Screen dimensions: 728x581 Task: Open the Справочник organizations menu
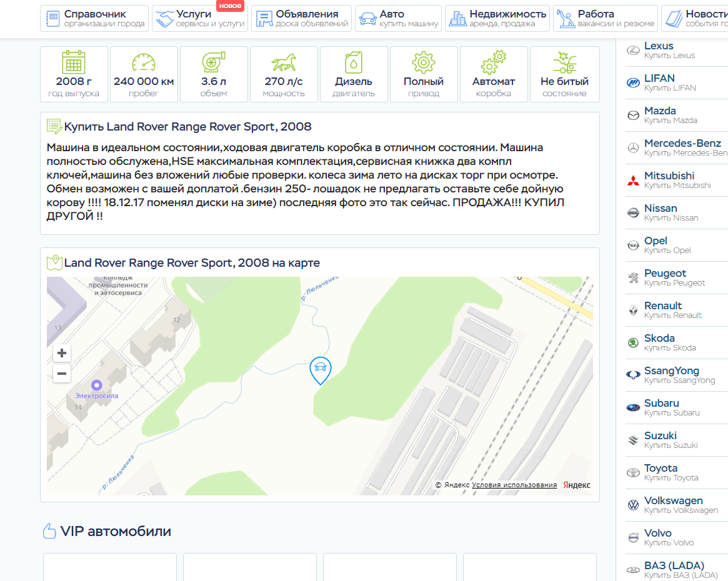click(x=94, y=19)
